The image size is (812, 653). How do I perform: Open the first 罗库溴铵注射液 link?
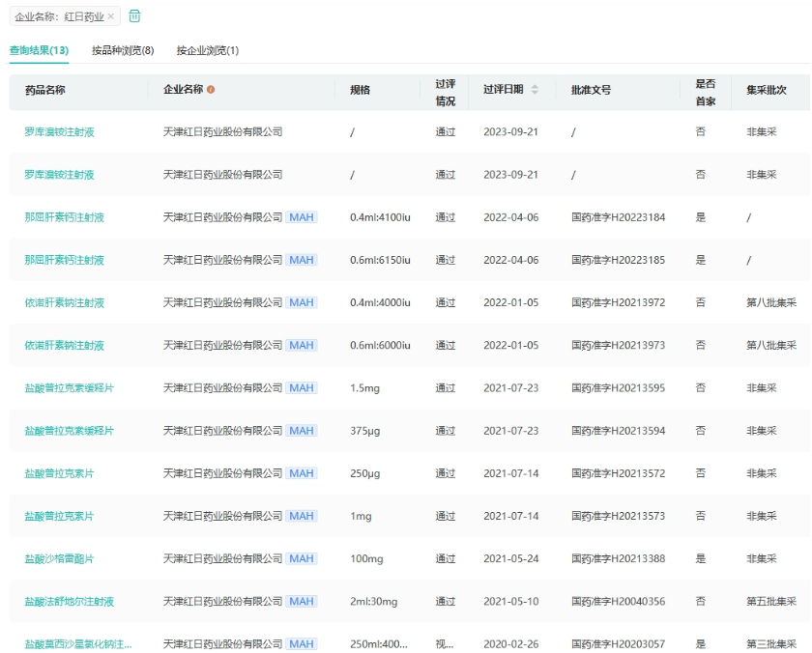tap(59, 131)
